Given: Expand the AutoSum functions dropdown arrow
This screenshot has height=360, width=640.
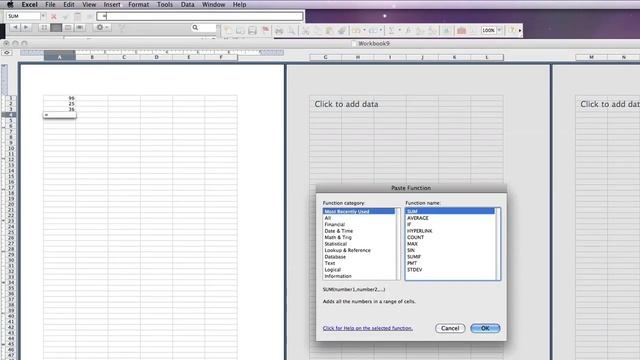Looking at the screenshot, I should point(399,30).
